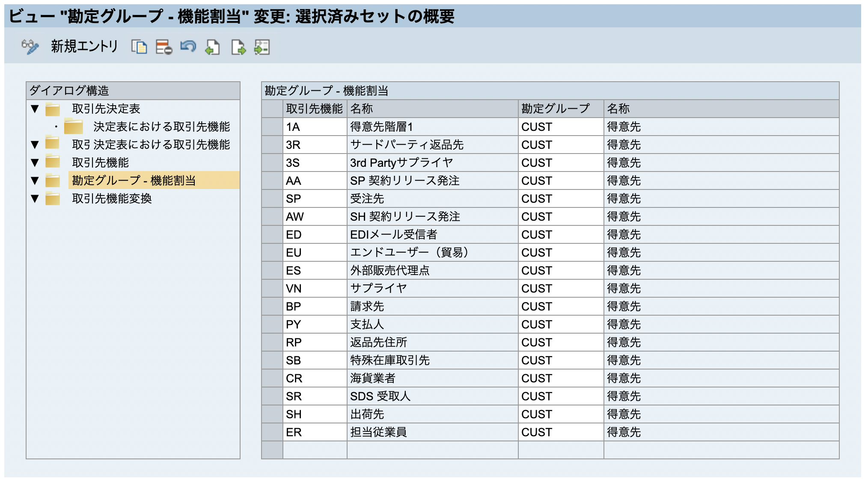Click the Copy As toolbar icon
The width and height of the screenshot is (868, 485).
tap(139, 47)
